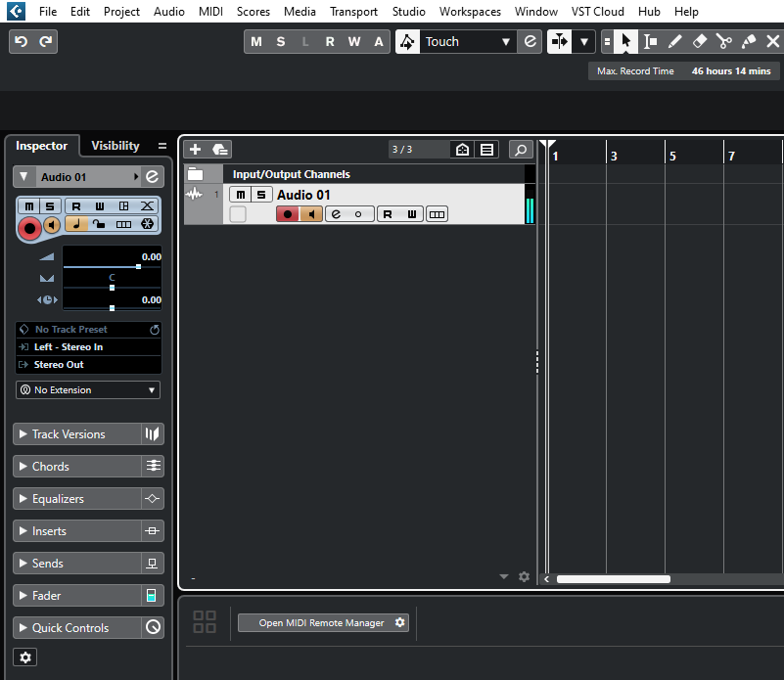Click the Redo arrow in toolbar

pyautogui.click(x=45, y=41)
